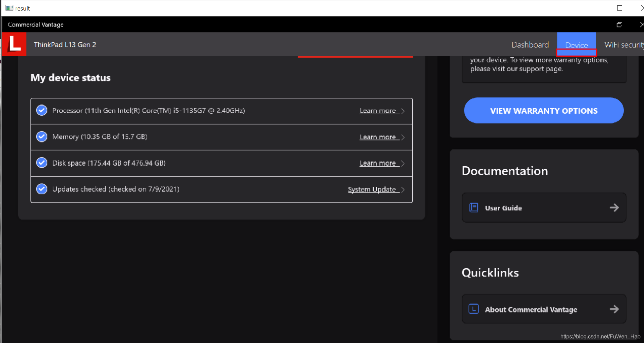The width and height of the screenshot is (644, 343).
Task: Click the Documentation heading
Action: coord(505,171)
